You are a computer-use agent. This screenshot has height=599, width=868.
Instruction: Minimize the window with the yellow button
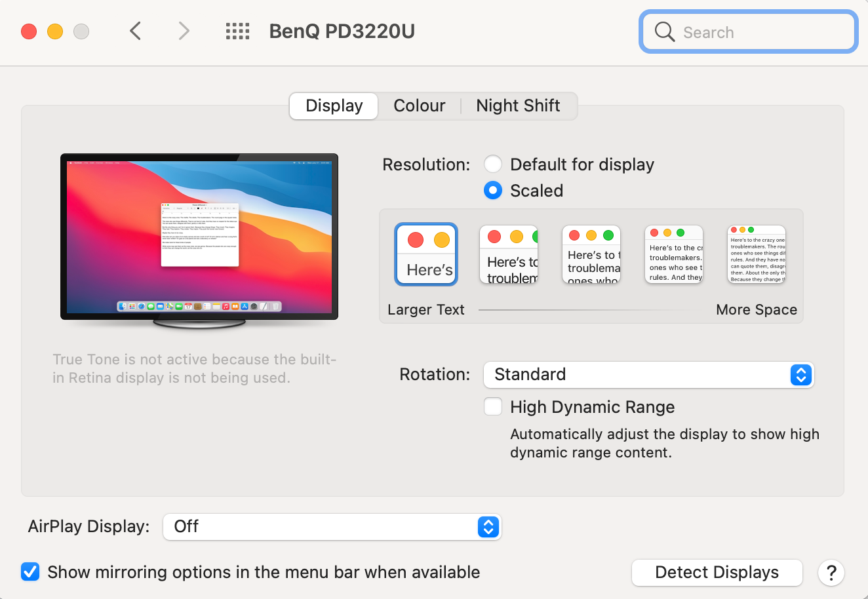[x=55, y=31]
